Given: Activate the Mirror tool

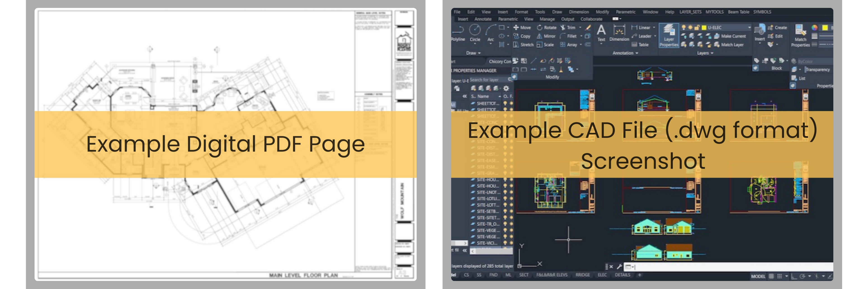Looking at the screenshot, I should (x=546, y=36).
